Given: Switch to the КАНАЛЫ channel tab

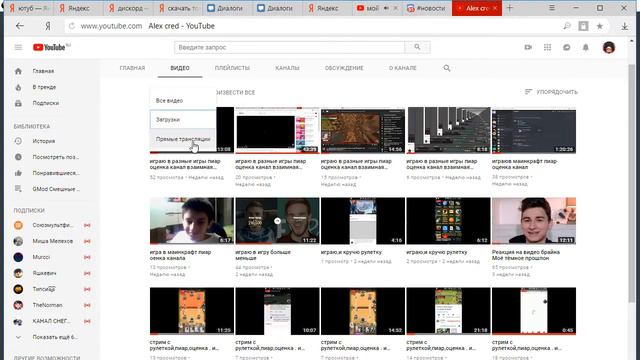Looking at the screenshot, I should (x=287, y=68).
